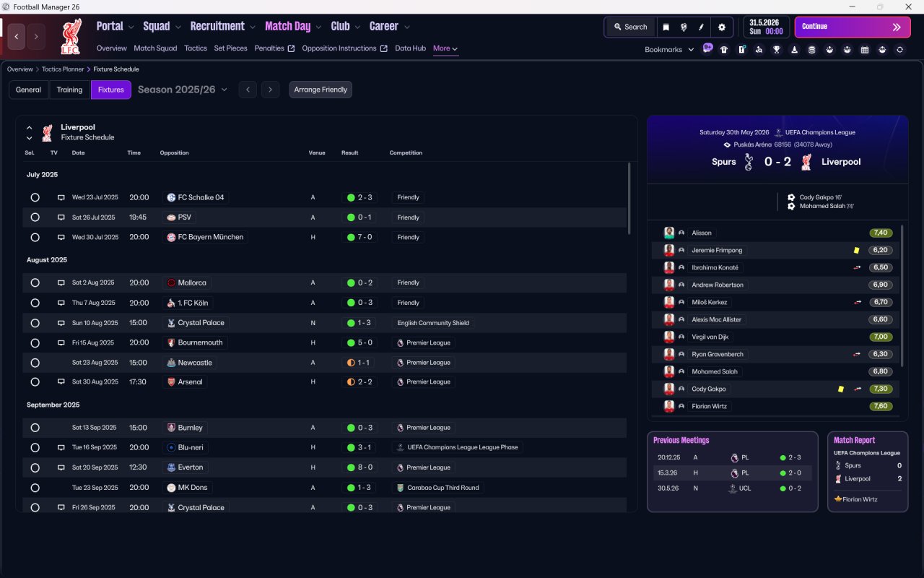Open the trophy bookmark shortcut icon
This screenshot has height=578, width=924.
[777, 50]
